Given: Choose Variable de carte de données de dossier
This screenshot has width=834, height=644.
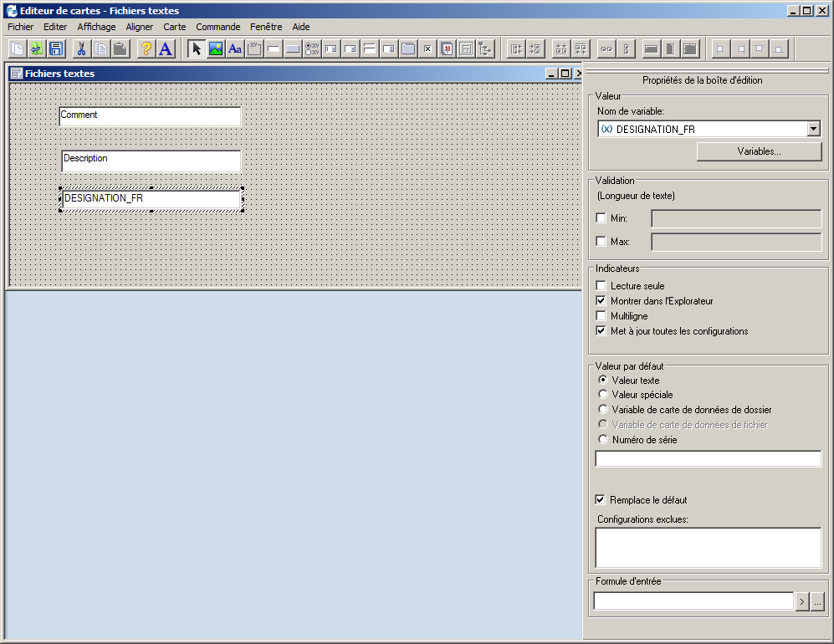Looking at the screenshot, I should pyautogui.click(x=602, y=409).
